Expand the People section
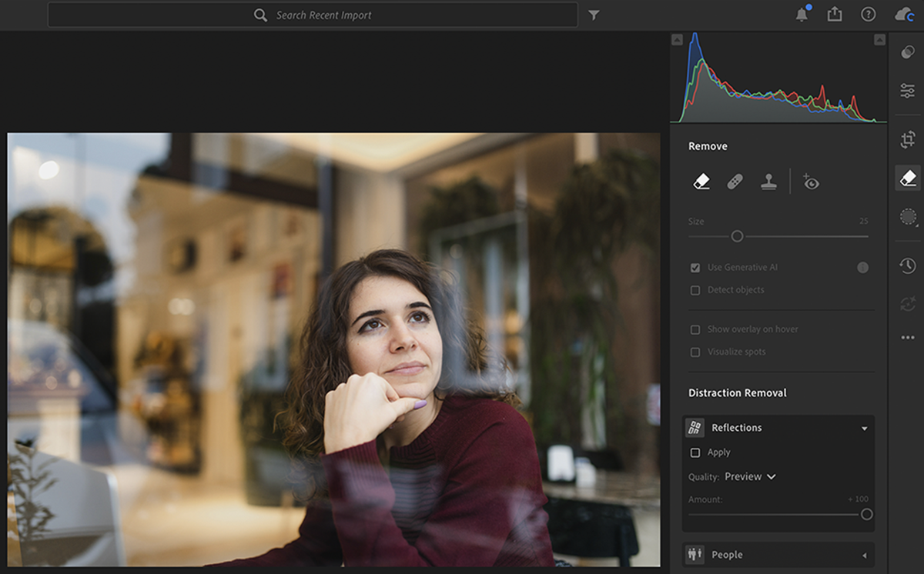This screenshot has width=924, height=574. pyautogui.click(x=864, y=556)
